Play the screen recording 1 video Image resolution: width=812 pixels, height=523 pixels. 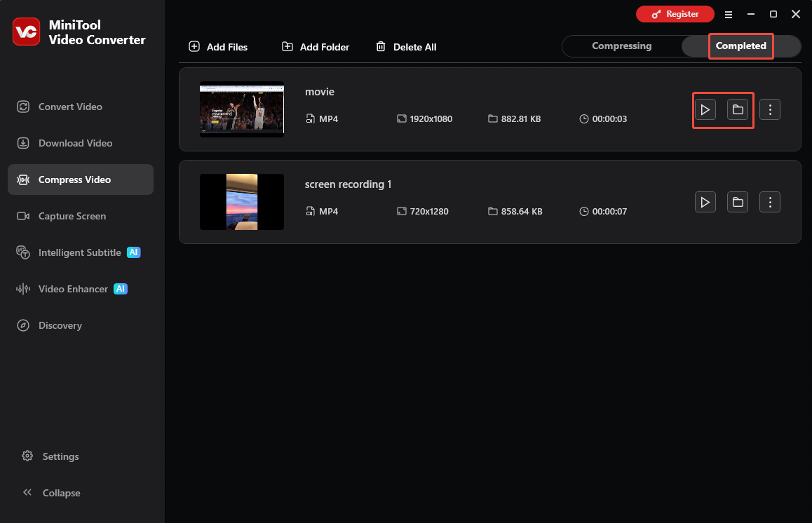(x=705, y=202)
